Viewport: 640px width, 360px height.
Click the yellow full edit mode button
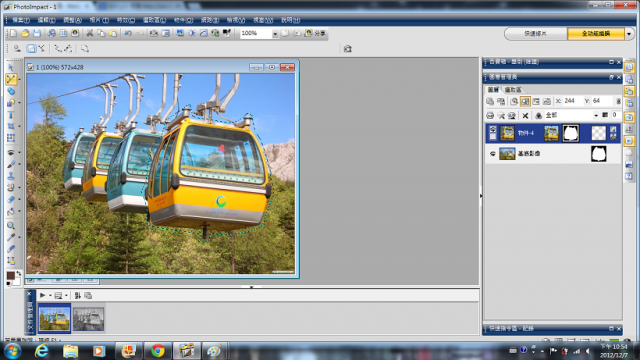pos(596,34)
